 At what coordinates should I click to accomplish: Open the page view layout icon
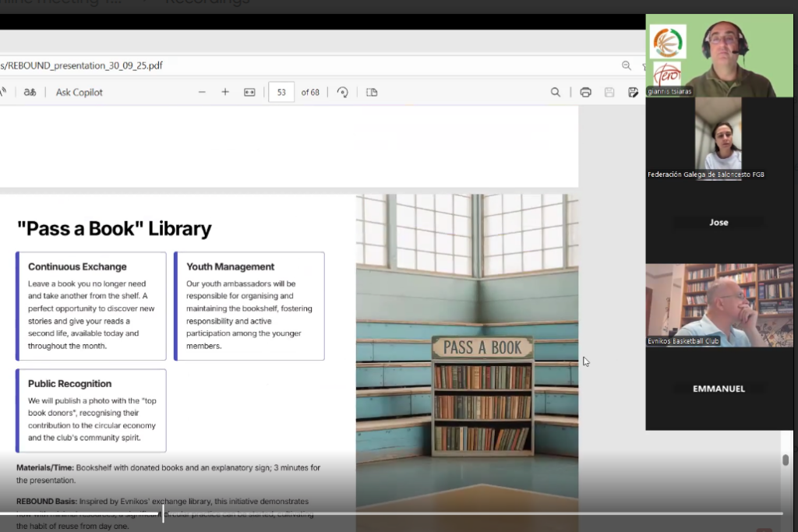372,92
